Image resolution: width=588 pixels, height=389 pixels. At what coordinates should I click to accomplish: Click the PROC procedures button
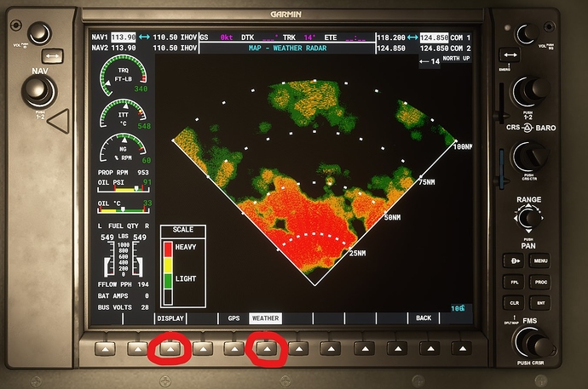coord(541,282)
